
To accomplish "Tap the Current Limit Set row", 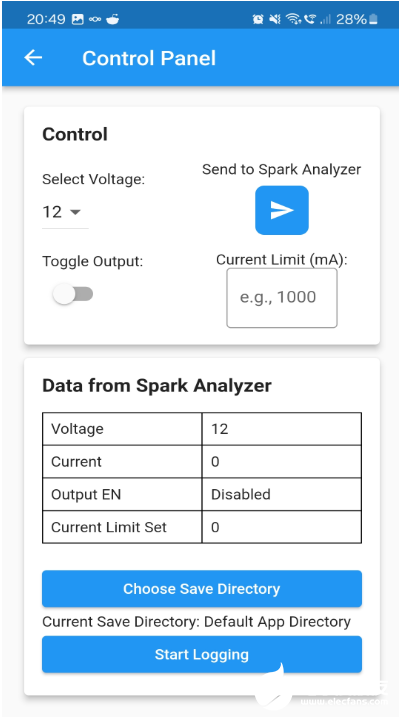I will pyautogui.click(x=202, y=527).
